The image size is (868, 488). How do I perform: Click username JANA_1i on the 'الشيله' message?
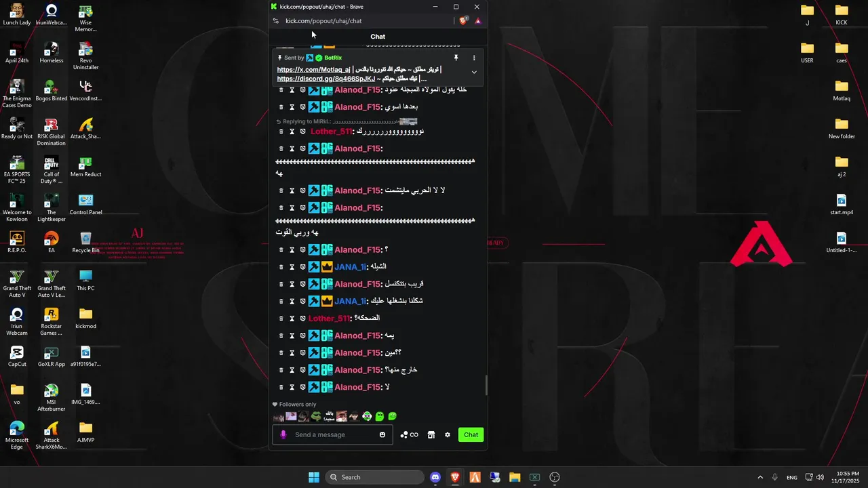(350, 267)
